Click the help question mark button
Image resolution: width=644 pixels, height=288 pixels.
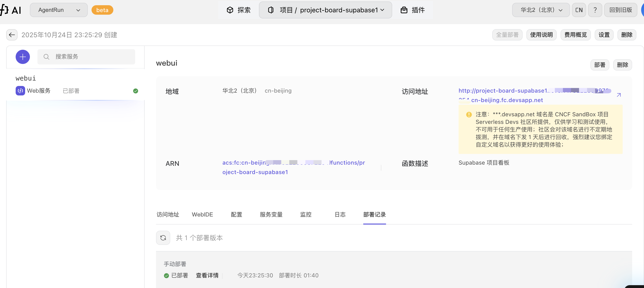595,10
